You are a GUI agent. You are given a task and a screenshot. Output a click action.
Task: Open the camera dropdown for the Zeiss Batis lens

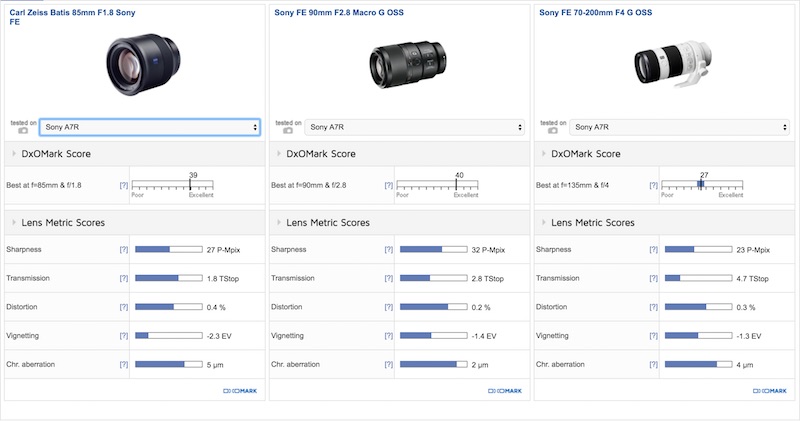150,127
